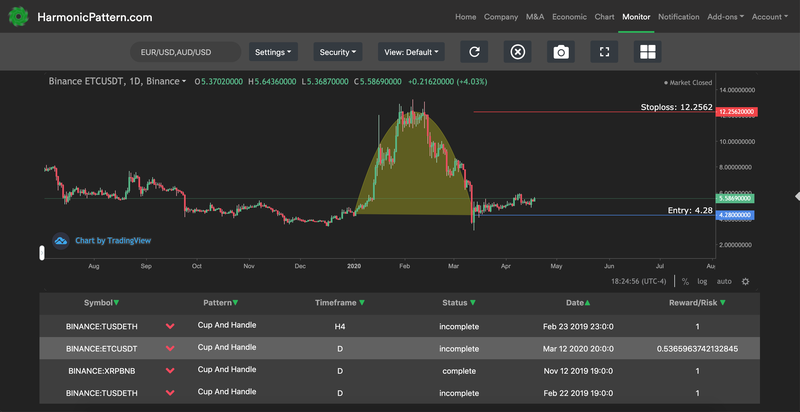Sort table by Timeframe column
The image size is (800, 412).
[340, 303]
